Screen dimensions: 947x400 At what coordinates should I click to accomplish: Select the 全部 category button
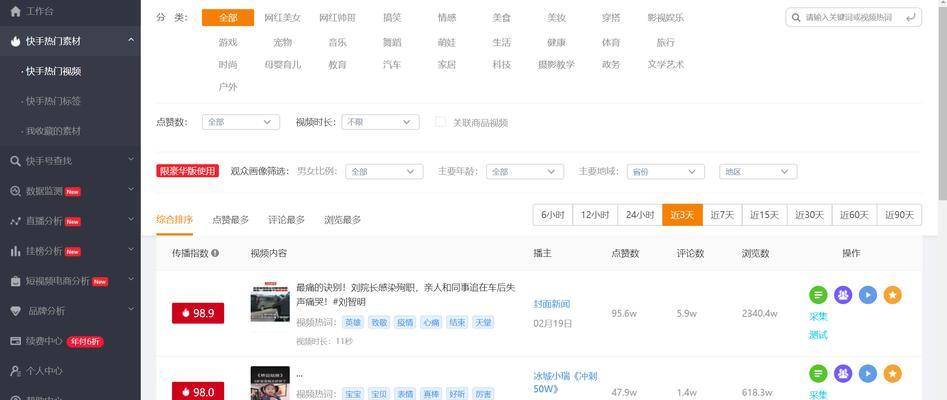[228, 18]
